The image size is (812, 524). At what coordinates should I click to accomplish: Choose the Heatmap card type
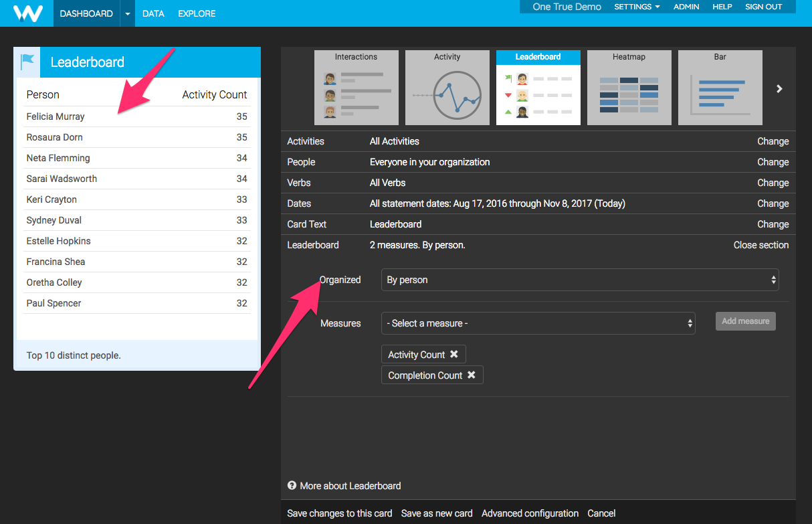coord(629,88)
